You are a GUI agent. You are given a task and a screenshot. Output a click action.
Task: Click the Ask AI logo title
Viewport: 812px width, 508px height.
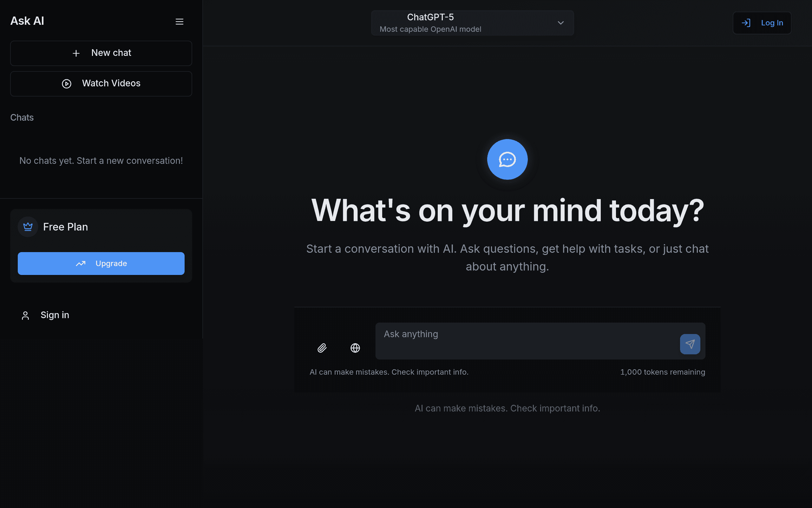(27, 21)
